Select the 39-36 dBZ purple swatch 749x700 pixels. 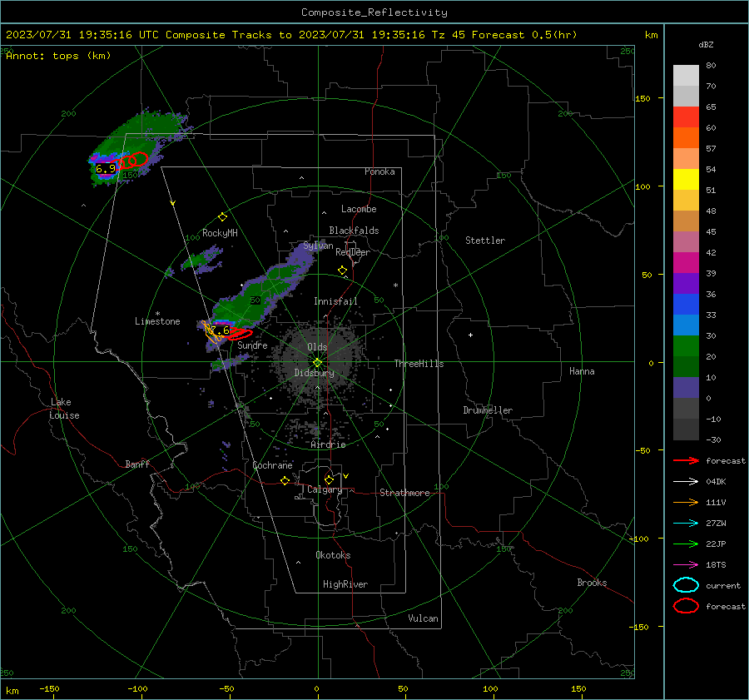[x=686, y=283]
